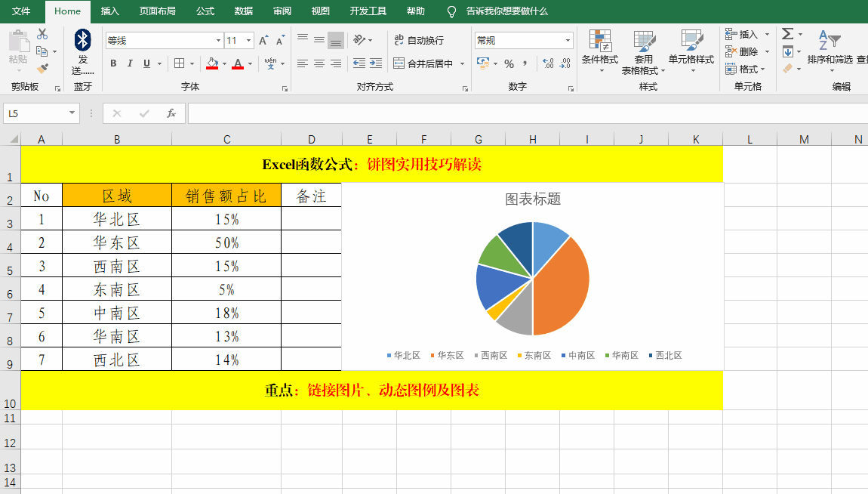
Task: Click the AutoSum sigma icon
Action: [x=787, y=34]
